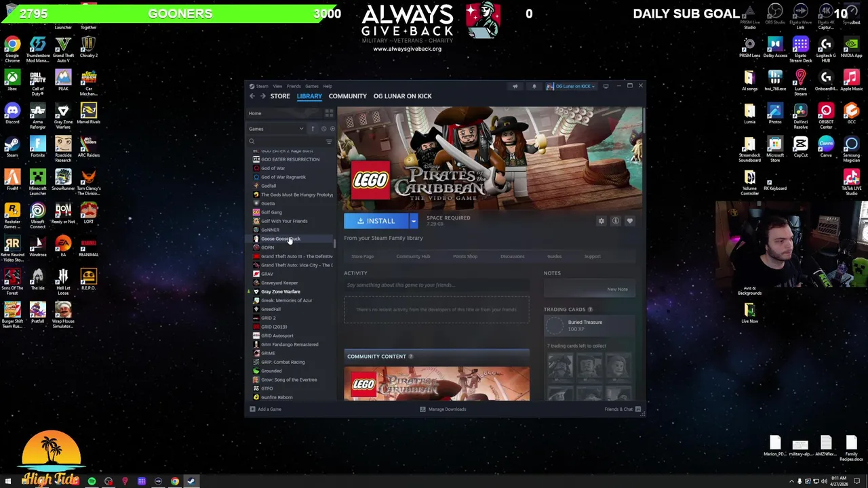Open the Steam announcements megaphone icon
The width and height of the screenshot is (868, 488).
pyautogui.click(x=515, y=86)
